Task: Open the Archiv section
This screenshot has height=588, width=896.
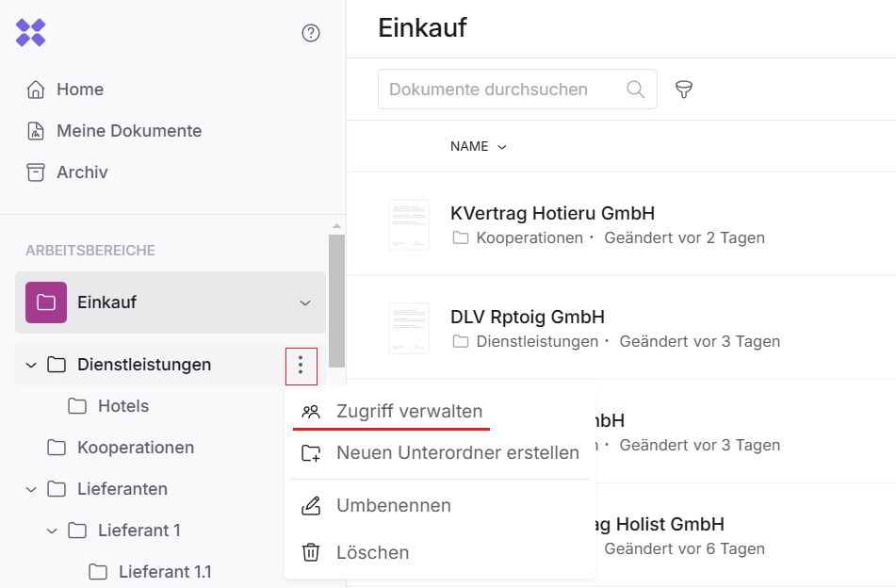Action: [82, 172]
